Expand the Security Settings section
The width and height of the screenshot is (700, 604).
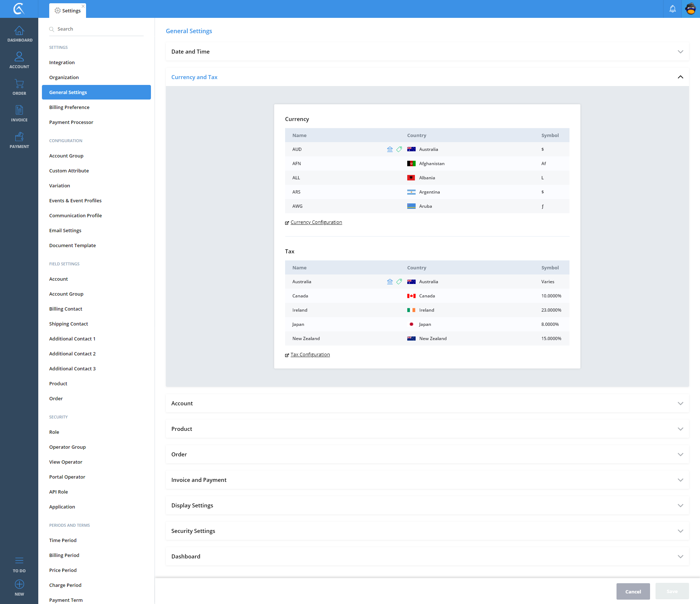coord(680,531)
